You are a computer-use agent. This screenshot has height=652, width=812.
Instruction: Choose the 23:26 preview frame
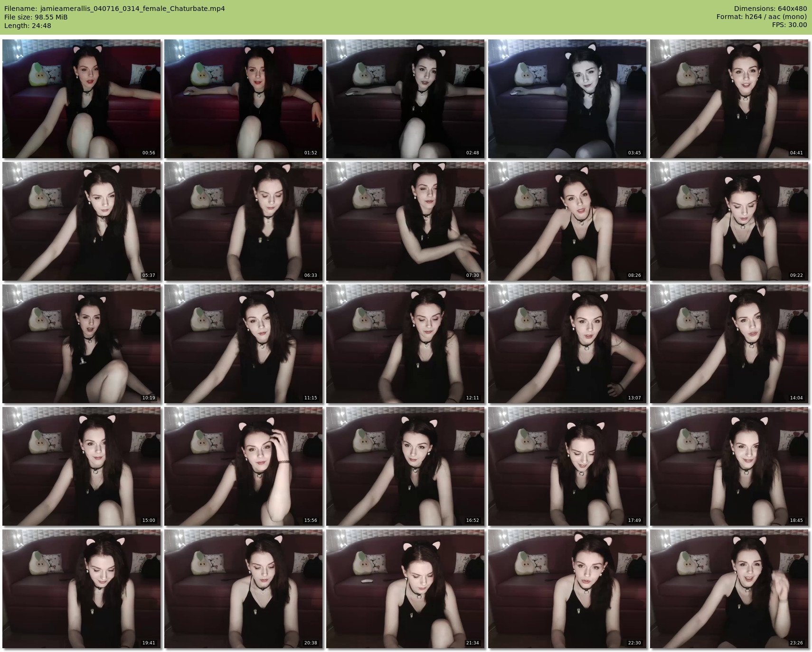729,589
